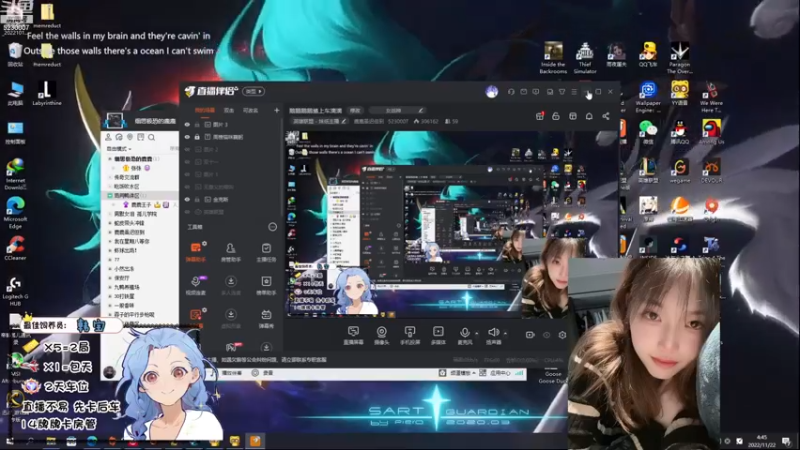Open the 自由模式 mode dropdown in YY
The width and height of the screenshot is (800, 450).
(118, 148)
